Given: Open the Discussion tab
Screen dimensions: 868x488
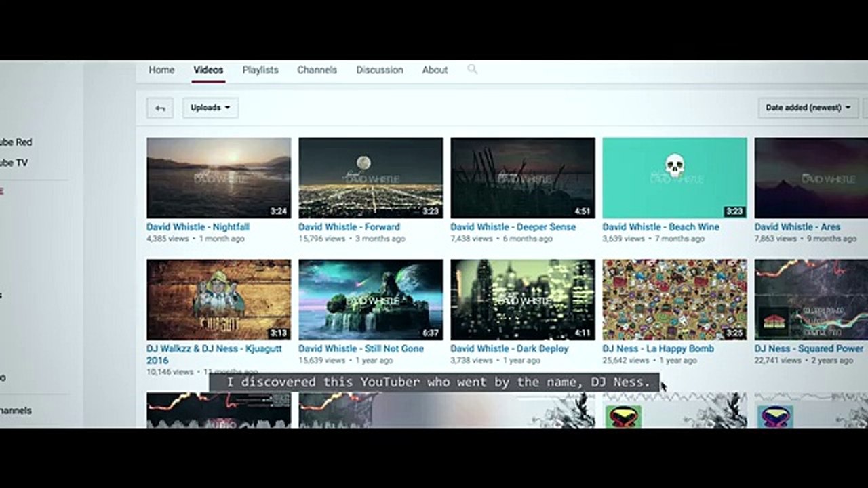Looking at the screenshot, I should tap(380, 70).
